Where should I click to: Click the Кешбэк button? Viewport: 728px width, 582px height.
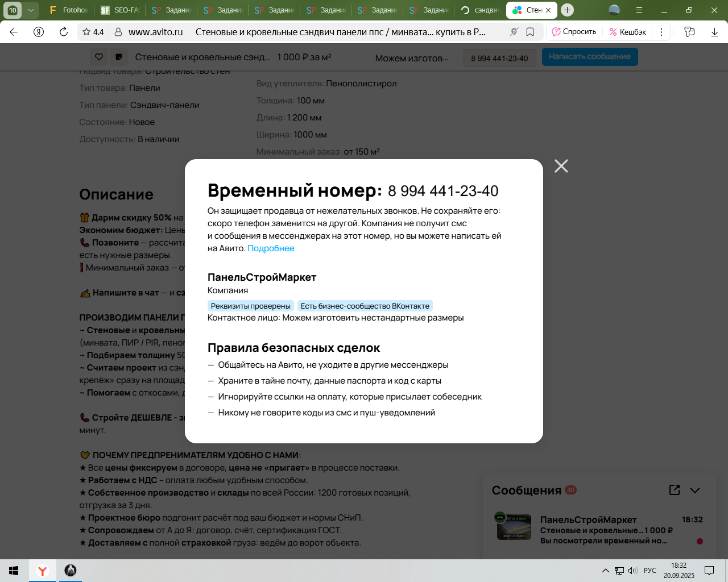coord(627,32)
